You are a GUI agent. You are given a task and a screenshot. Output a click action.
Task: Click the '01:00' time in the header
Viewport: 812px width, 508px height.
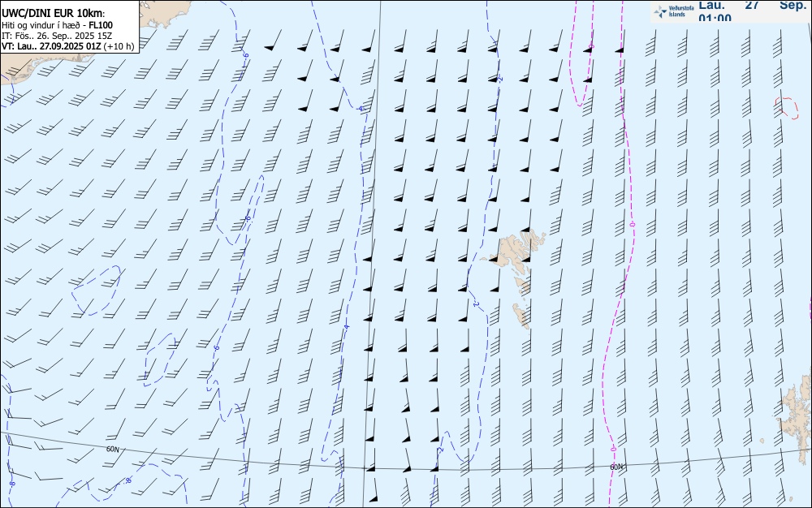pyautogui.click(x=715, y=18)
